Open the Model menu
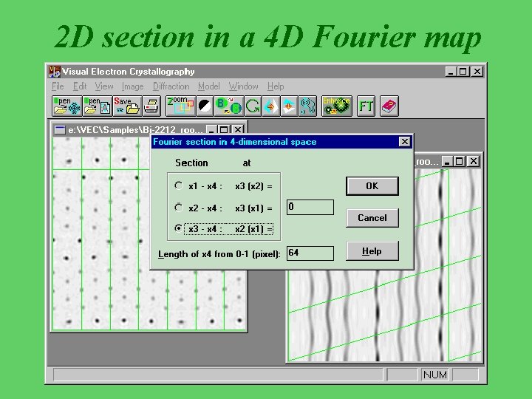This screenshot has height=399, width=532. pyautogui.click(x=209, y=86)
